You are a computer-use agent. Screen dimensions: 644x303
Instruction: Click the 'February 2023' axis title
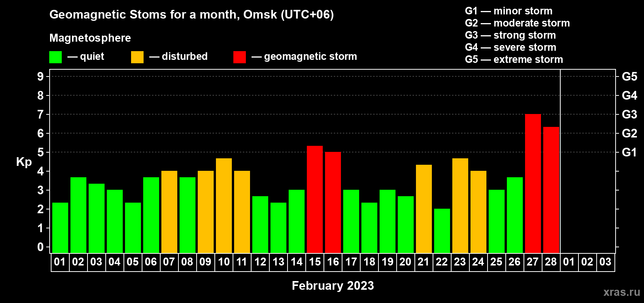pyautogui.click(x=333, y=286)
